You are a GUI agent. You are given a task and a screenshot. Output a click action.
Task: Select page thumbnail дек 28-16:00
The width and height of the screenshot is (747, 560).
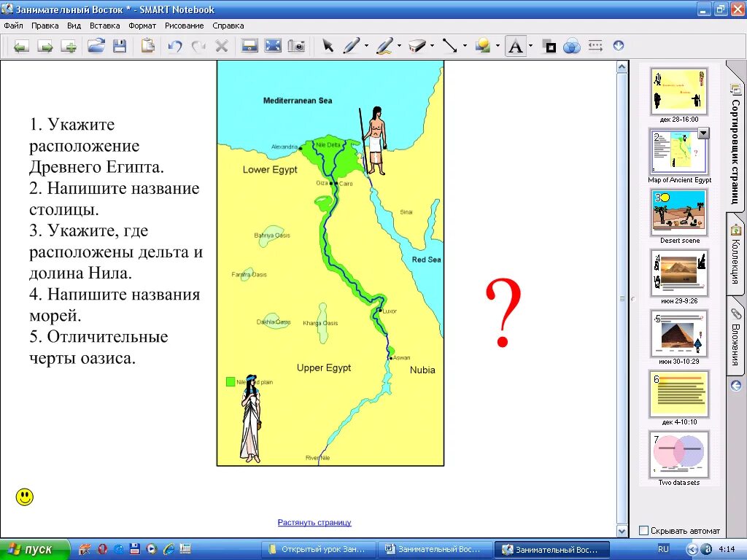point(679,91)
